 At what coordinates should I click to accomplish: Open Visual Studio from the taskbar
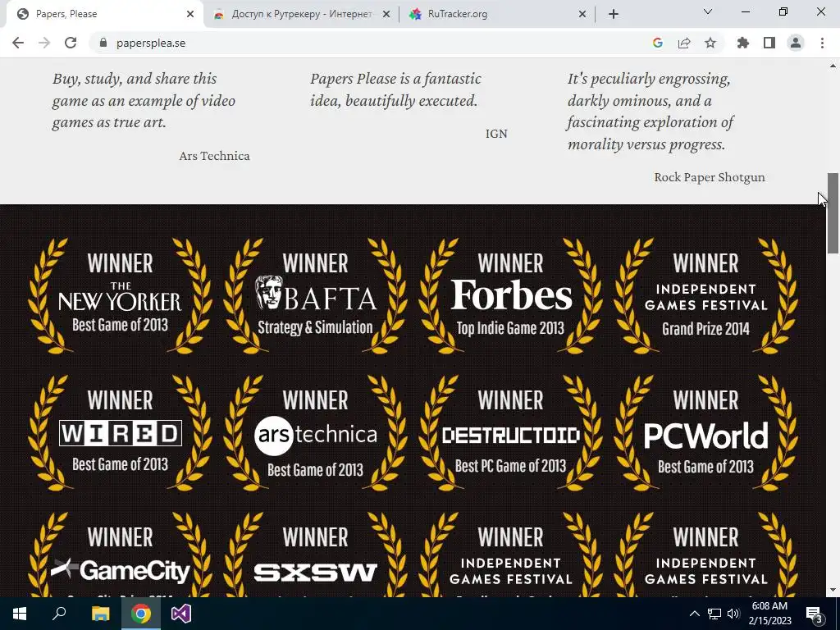point(181,614)
